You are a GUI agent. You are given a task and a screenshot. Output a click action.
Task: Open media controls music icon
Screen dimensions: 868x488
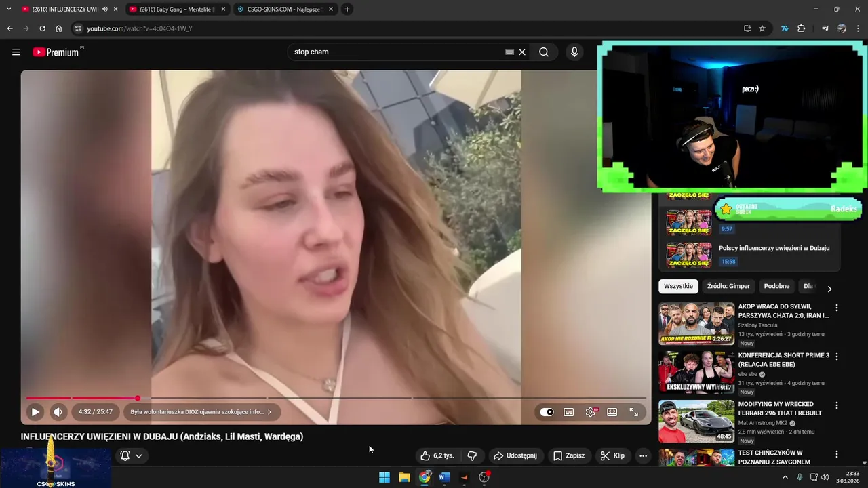click(x=825, y=28)
